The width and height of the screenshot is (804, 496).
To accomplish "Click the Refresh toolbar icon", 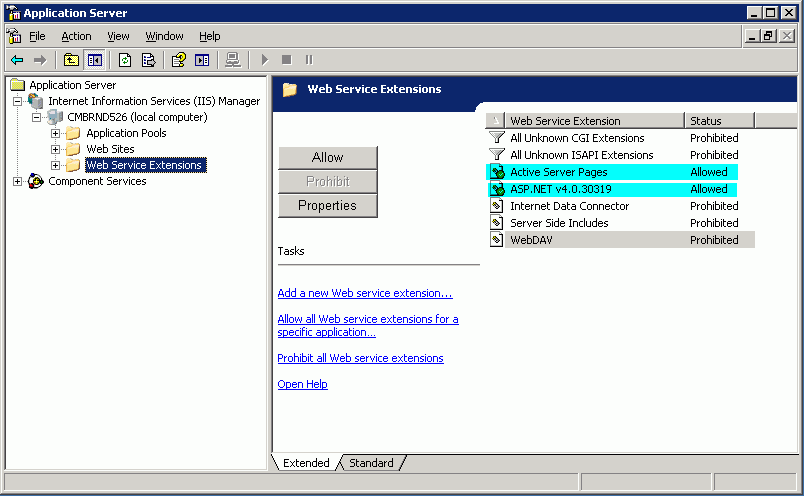I will click(x=125, y=61).
